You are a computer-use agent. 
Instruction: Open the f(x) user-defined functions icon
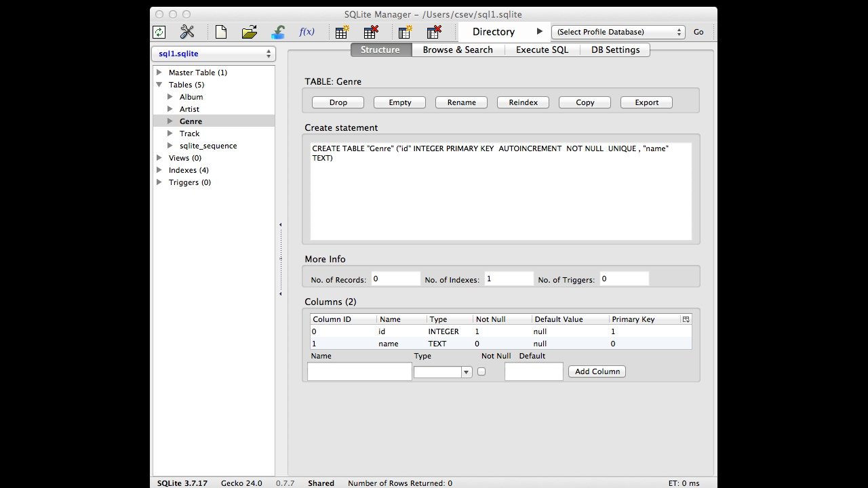click(307, 32)
